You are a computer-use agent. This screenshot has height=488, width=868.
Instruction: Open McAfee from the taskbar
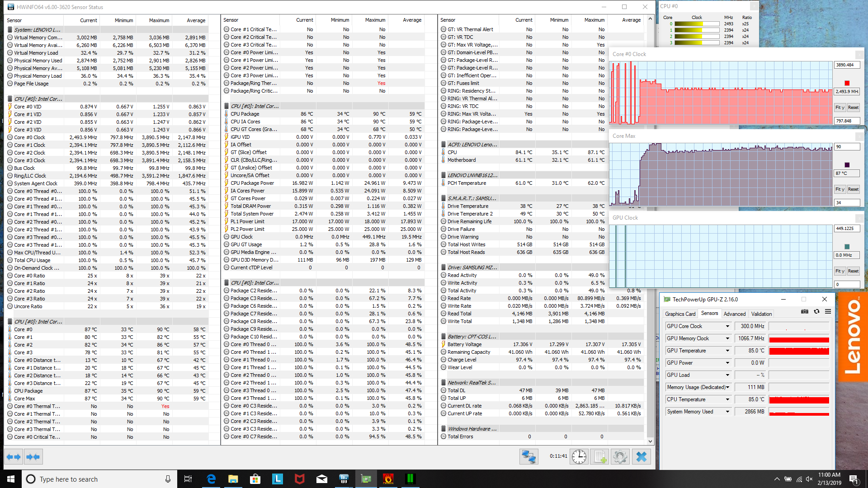click(x=300, y=479)
